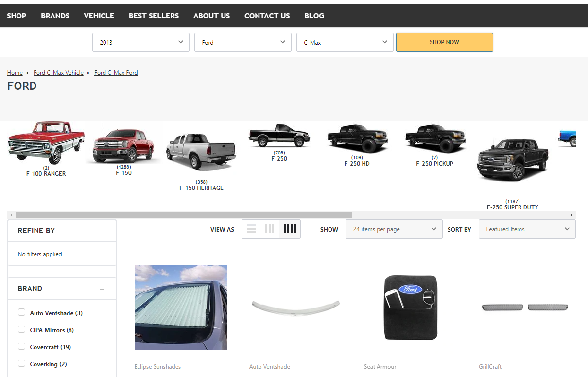Screen dimensions: 588x377
Task: Open Ford C-Max Vehicle breadcrumb link
Action: [x=58, y=73]
